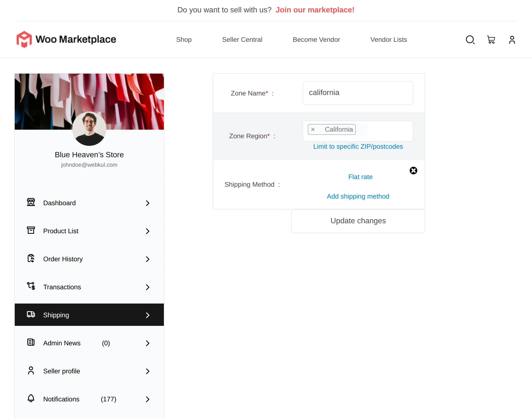Remove California tag from Zone Region

tap(313, 129)
